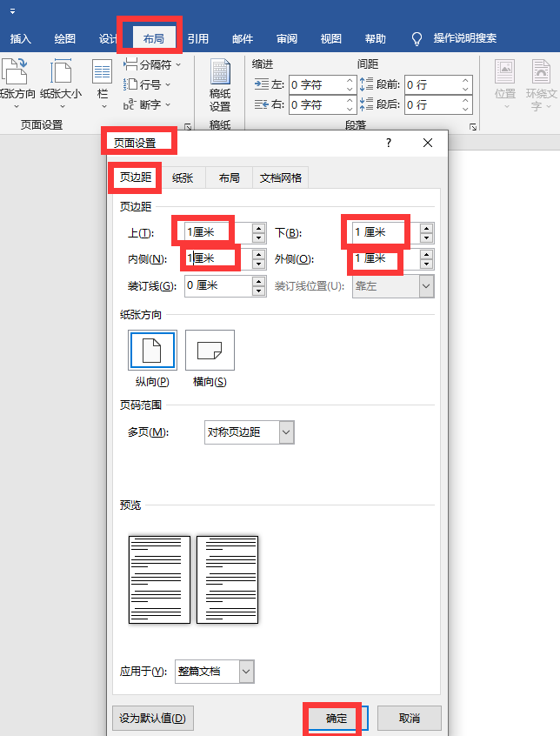Close the 页面设置 dialog
This screenshot has height=736, width=560.
coord(428,143)
